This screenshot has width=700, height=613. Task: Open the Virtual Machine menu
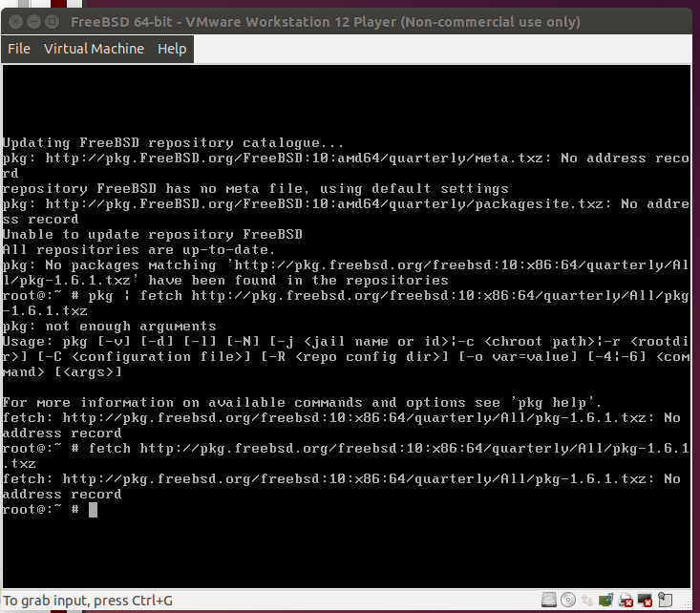[x=94, y=49]
